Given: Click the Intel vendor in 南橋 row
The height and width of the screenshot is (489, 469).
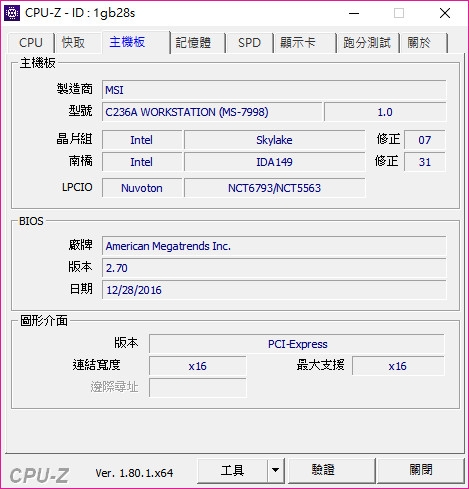Looking at the screenshot, I should point(142,162).
